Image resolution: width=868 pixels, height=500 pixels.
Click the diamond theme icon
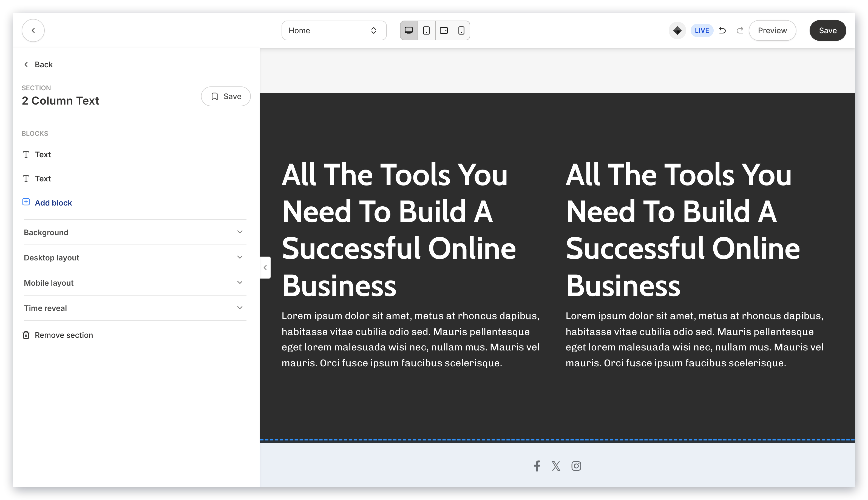coord(677,30)
